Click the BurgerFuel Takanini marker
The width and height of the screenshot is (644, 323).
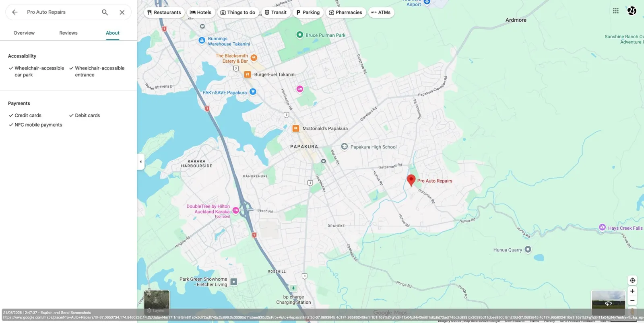248,74
